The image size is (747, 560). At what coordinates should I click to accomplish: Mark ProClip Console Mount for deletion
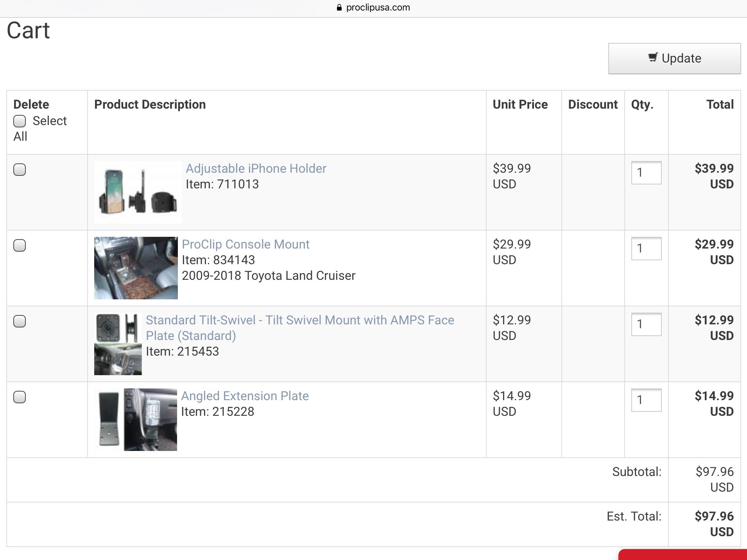click(x=20, y=245)
